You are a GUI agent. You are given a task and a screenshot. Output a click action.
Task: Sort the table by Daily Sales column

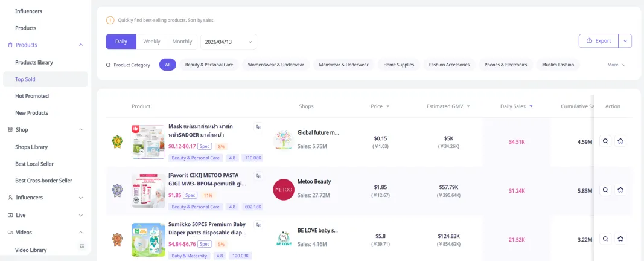[517, 106]
